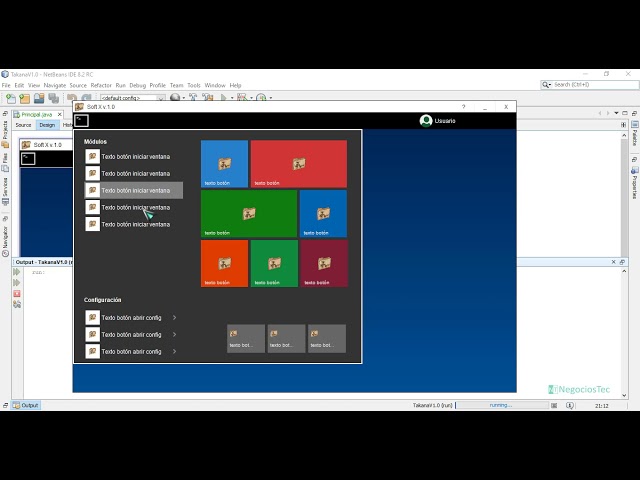Stop the running process with red icon

tap(17, 293)
